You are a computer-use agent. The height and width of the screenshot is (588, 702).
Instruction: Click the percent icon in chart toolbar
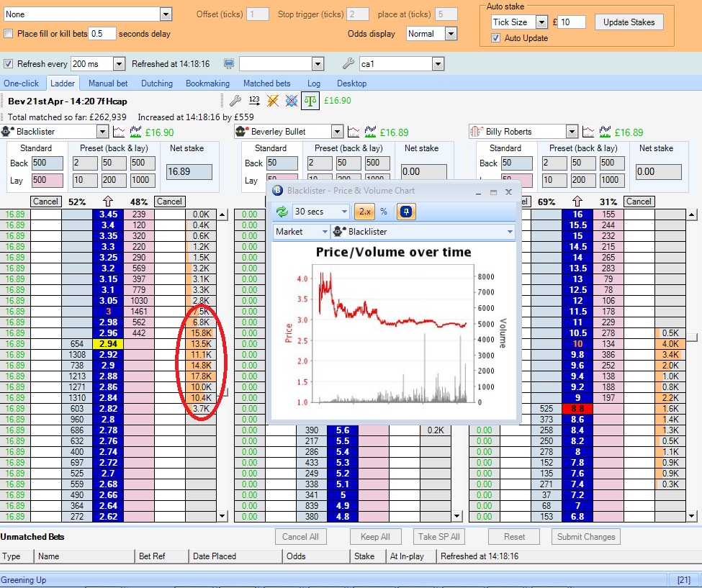click(x=384, y=212)
